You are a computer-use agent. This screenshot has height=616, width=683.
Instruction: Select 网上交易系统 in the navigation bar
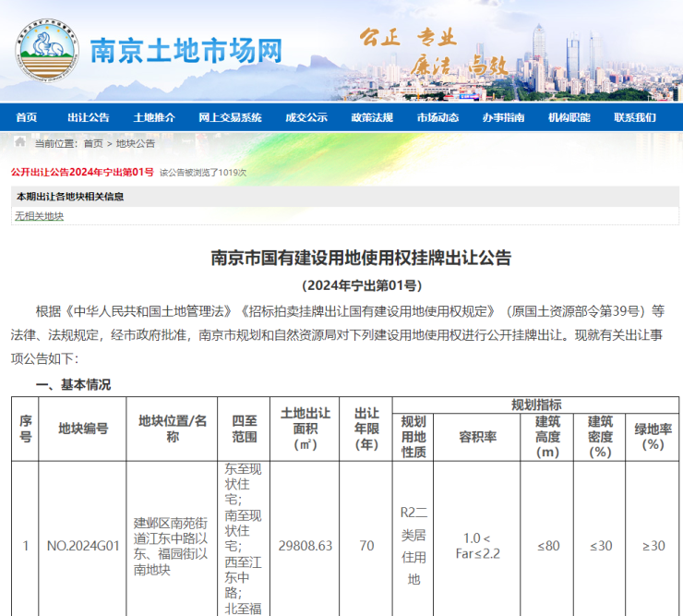click(x=230, y=117)
